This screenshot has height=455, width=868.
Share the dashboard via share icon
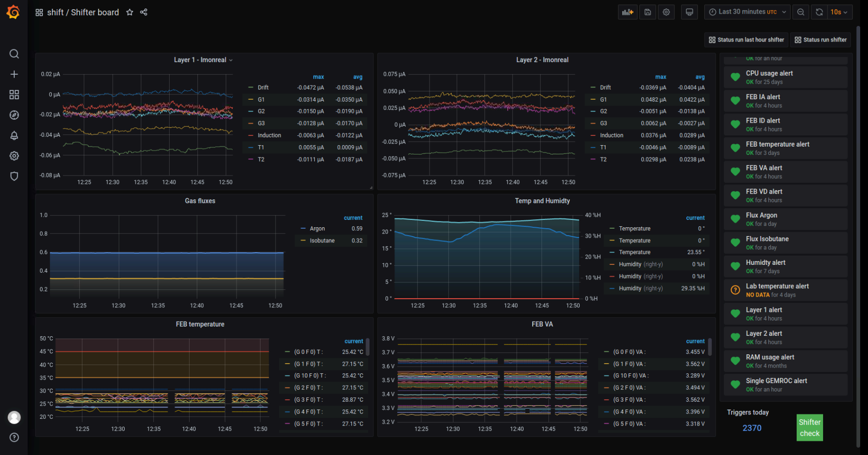[144, 12]
